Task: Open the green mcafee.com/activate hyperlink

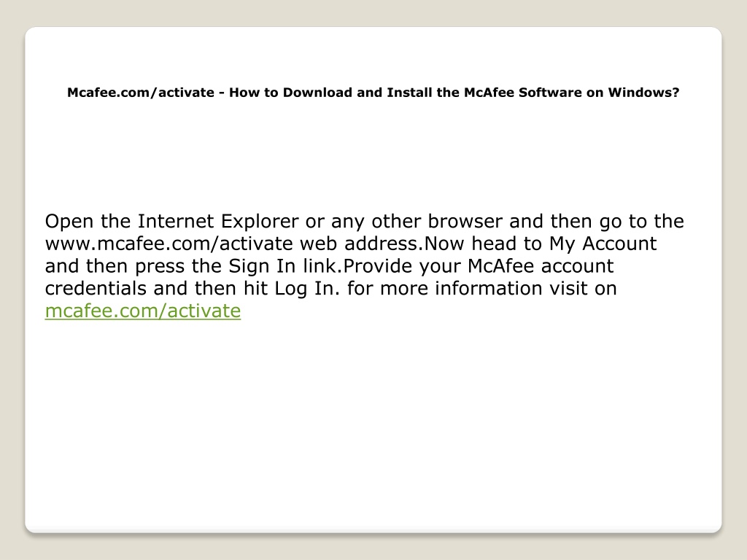Action: [143, 311]
